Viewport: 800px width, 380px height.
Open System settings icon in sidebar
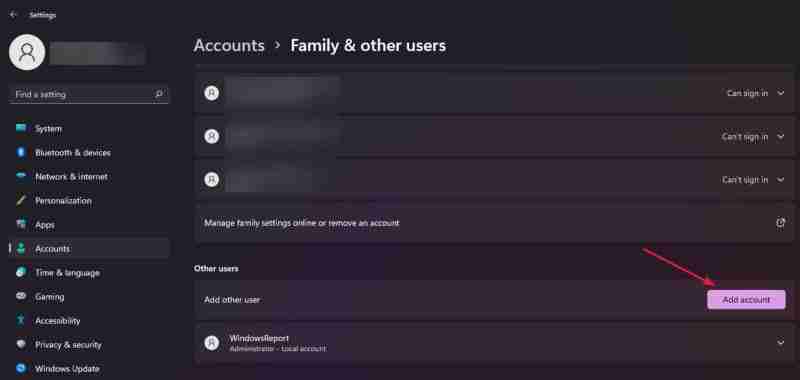pyautogui.click(x=21, y=128)
